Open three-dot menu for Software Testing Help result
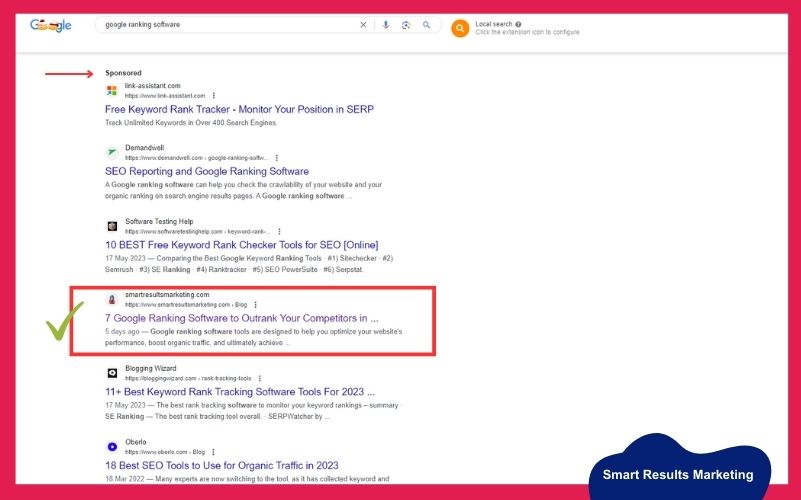Screen dimensions: 801x500 pyautogui.click(x=279, y=231)
